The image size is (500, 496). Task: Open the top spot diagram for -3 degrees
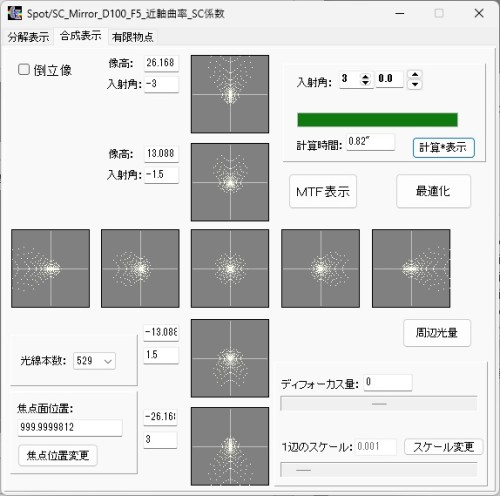(x=230, y=94)
